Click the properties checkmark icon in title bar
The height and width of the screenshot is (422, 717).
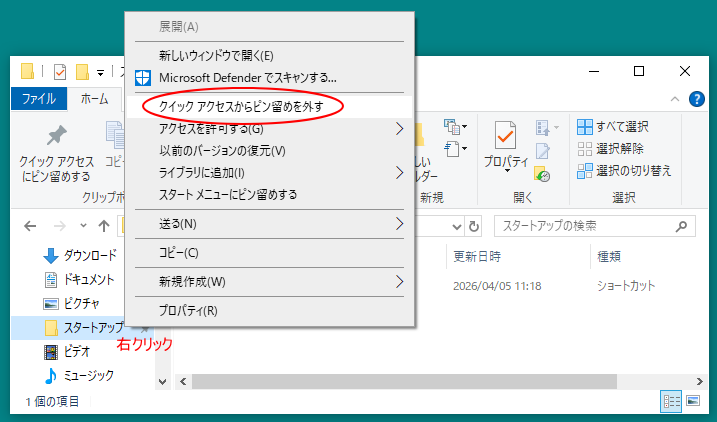[x=60, y=72]
